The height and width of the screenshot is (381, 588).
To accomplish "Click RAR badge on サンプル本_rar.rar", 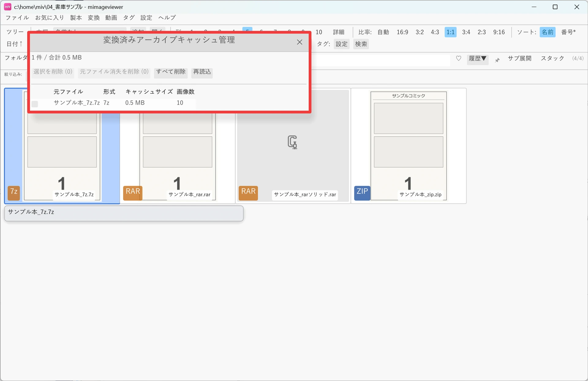I will click(x=133, y=192).
